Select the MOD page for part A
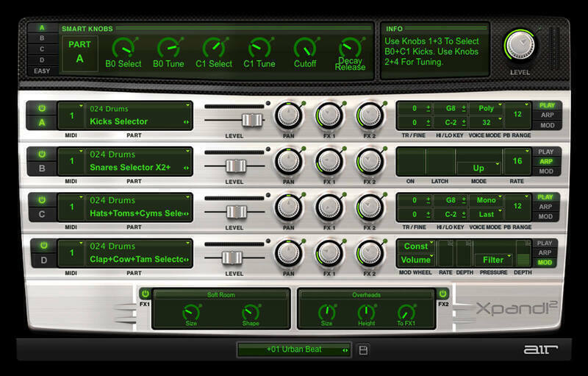Screen dimensions: 588x376 tap(547, 125)
